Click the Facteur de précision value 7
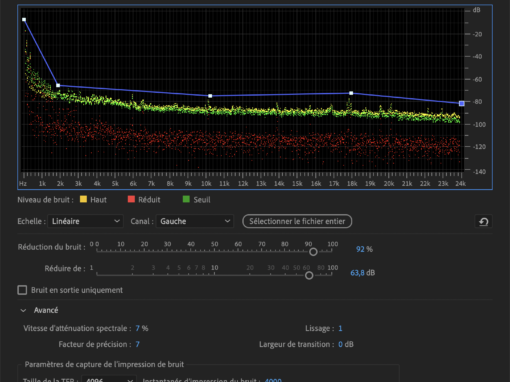Viewport: 510px width, 382px height. pyautogui.click(x=138, y=344)
